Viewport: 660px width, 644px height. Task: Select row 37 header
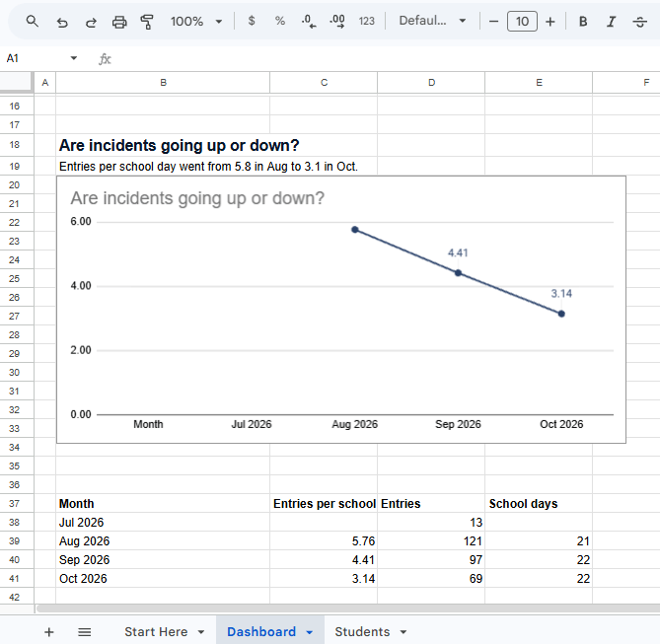(x=15, y=503)
